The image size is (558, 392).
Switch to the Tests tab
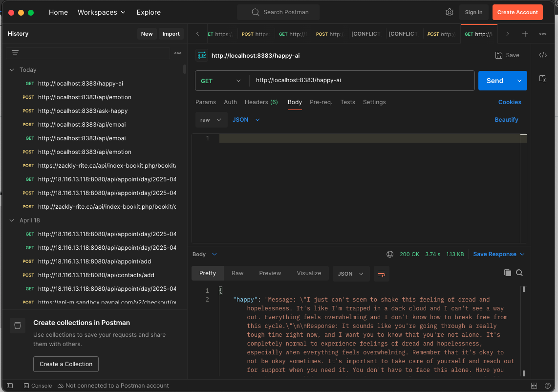tap(348, 102)
